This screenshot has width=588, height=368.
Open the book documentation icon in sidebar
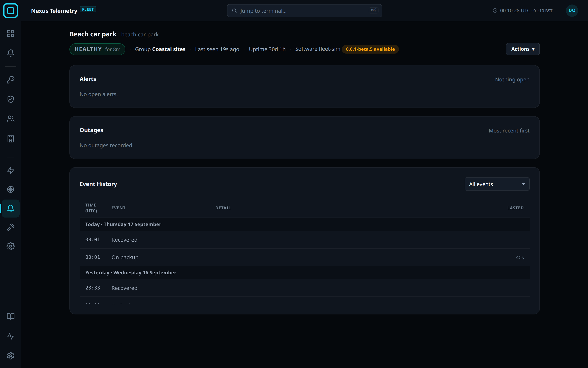pyautogui.click(x=10, y=316)
